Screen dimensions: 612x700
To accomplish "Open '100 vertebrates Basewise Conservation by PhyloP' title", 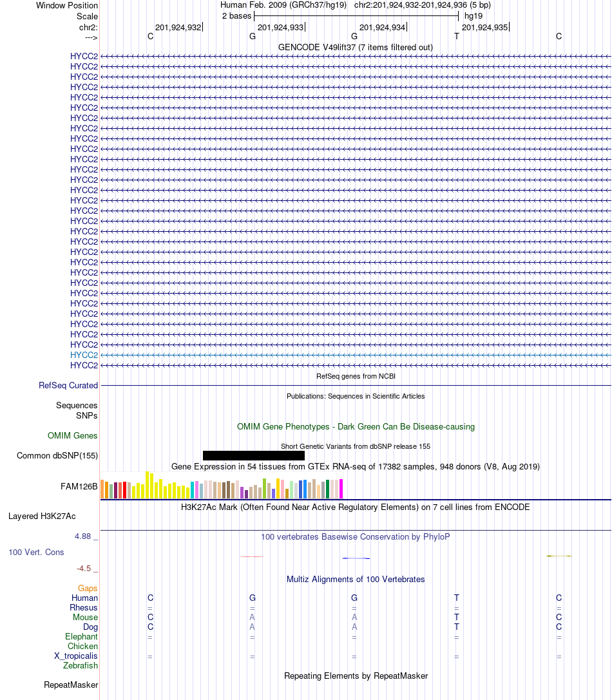I will [x=356, y=537].
